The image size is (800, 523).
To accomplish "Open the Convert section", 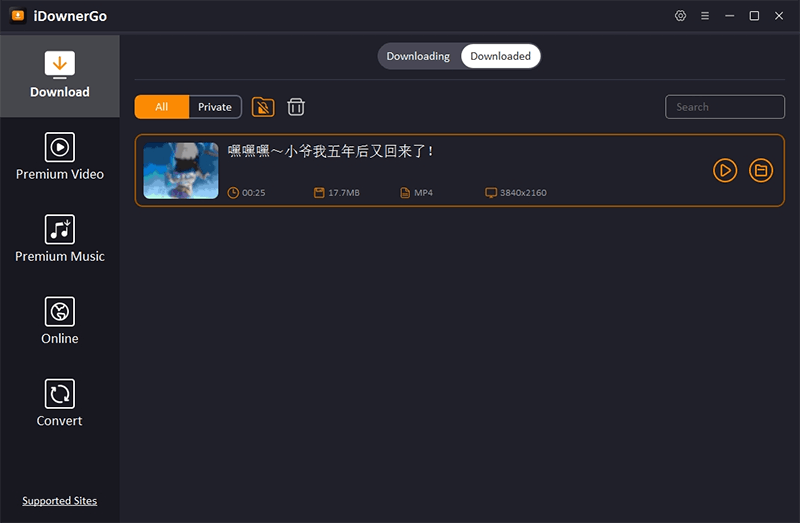I will (60, 403).
